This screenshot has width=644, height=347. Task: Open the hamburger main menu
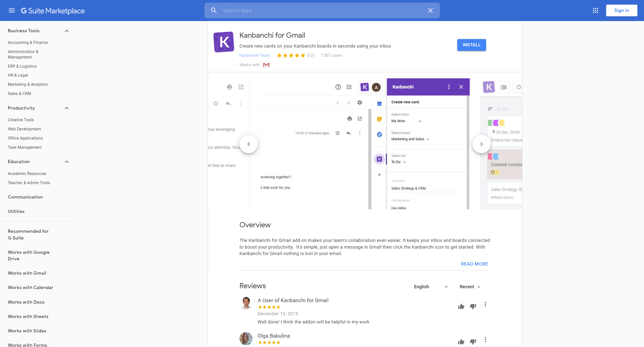click(x=12, y=10)
